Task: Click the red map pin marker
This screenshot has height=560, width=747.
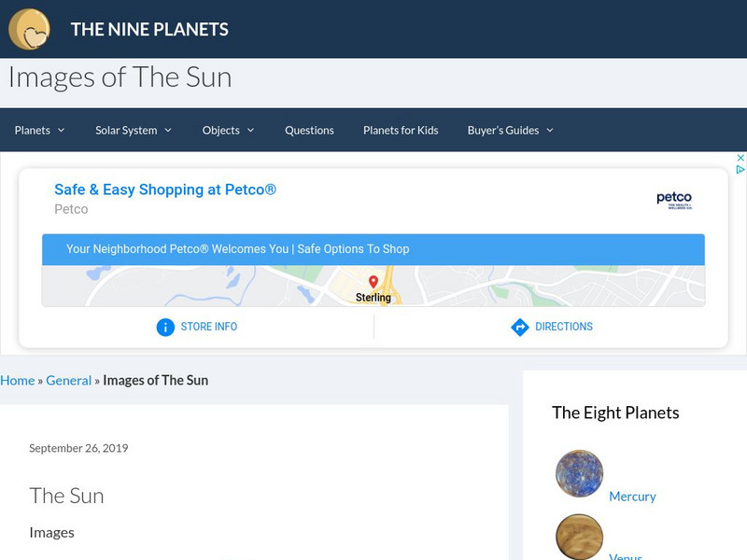Action: (x=373, y=282)
